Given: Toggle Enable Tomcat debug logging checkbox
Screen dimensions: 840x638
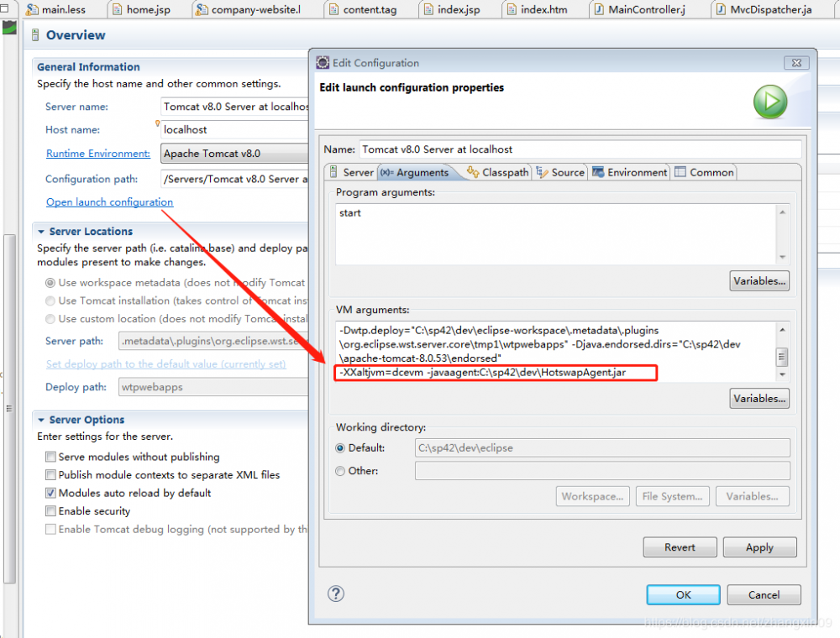Looking at the screenshot, I should [50, 530].
